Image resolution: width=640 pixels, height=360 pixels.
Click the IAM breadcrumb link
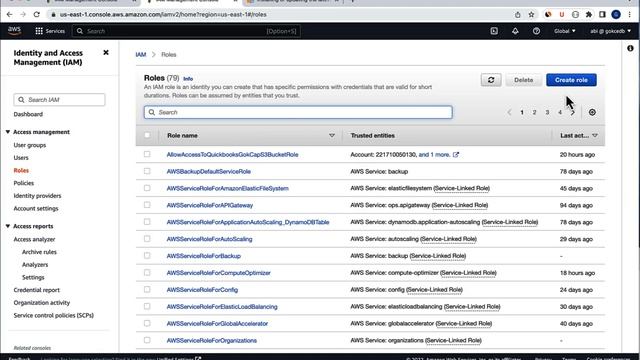click(140, 54)
